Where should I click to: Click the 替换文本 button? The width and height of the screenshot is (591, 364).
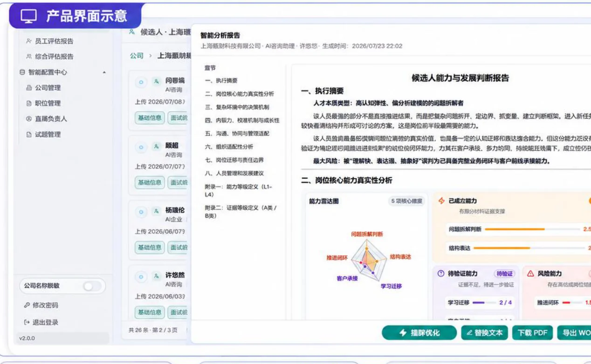[485, 333]
